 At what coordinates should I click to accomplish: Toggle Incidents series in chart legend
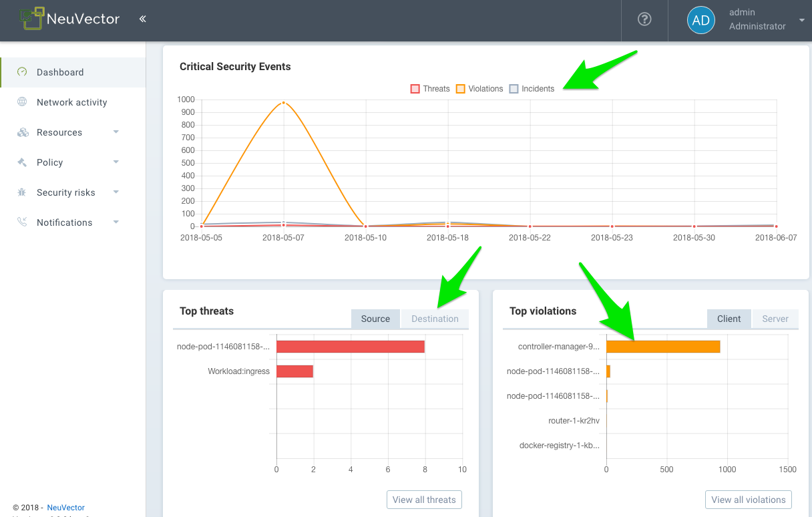pos(532,89)
